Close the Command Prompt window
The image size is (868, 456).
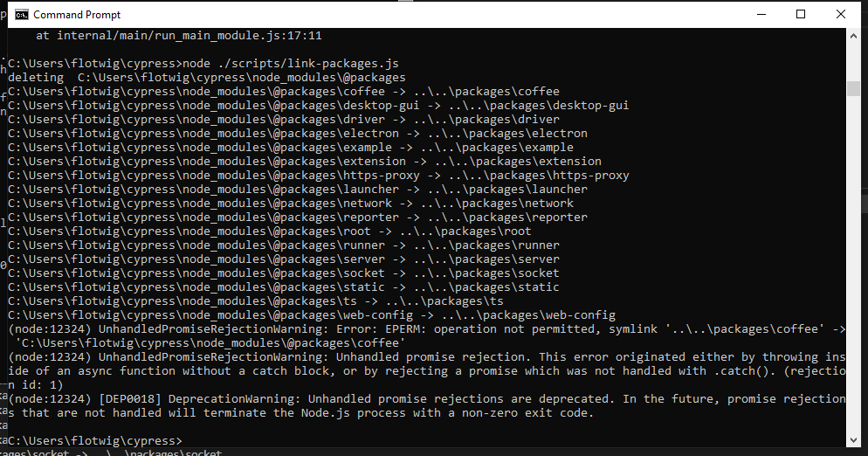pyautogui.click(x=840, y=14)
